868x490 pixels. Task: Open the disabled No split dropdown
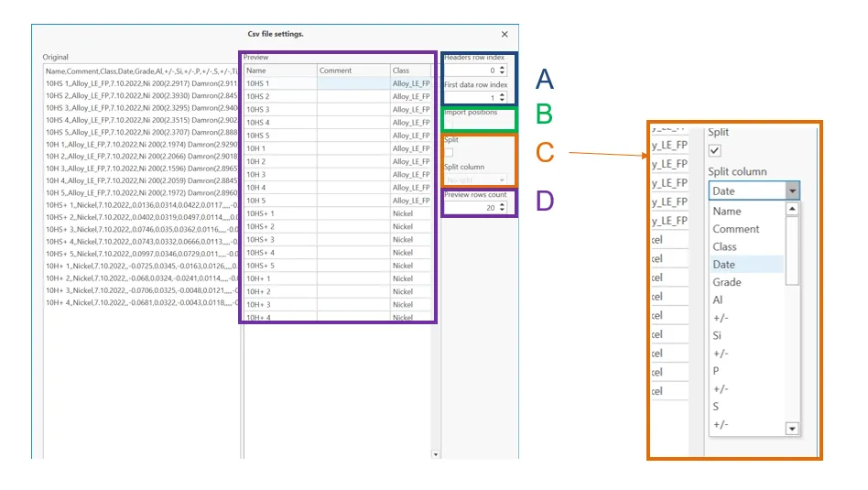(x=475, y=180)
